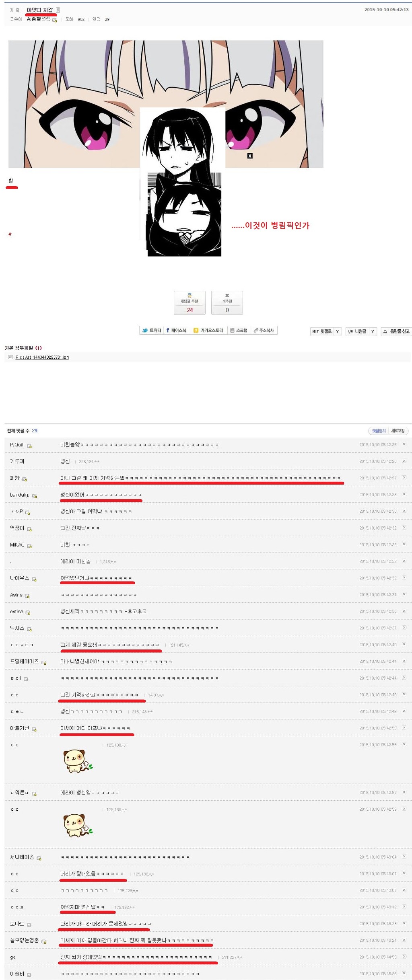Collapse comments with 댓글닫기

click(x=378, y=431)
